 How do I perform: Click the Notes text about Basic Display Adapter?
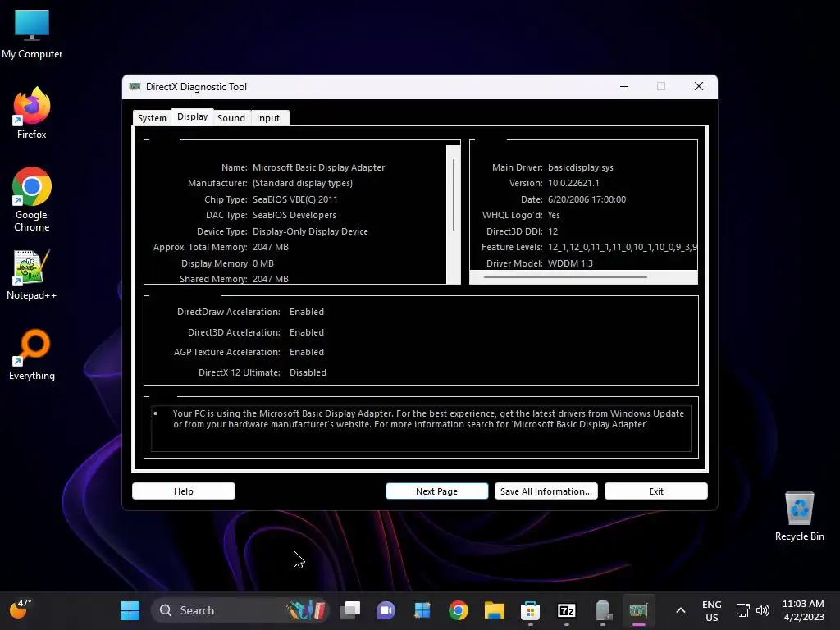428,419
